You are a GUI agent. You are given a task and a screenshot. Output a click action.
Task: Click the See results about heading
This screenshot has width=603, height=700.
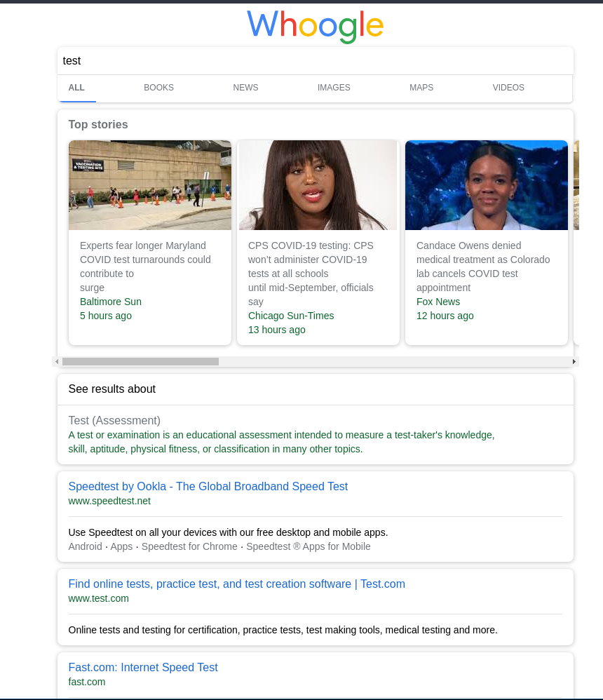[112, 389]
